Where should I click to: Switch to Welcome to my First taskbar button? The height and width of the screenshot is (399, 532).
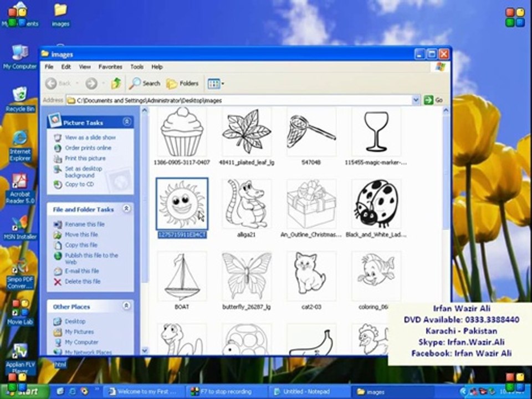145,392
